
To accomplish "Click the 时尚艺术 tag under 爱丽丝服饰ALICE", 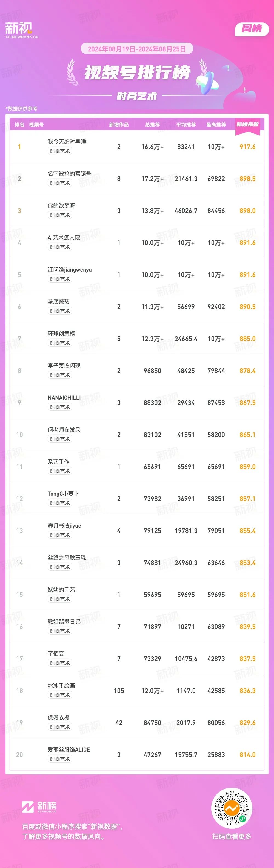I will [60, 759].
